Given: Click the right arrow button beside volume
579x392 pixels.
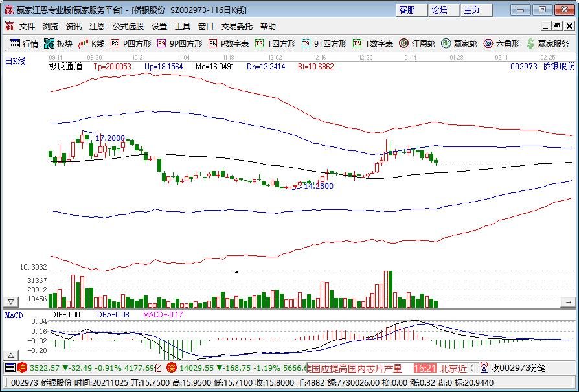Looking at the screenshot, I should point(568,302).
